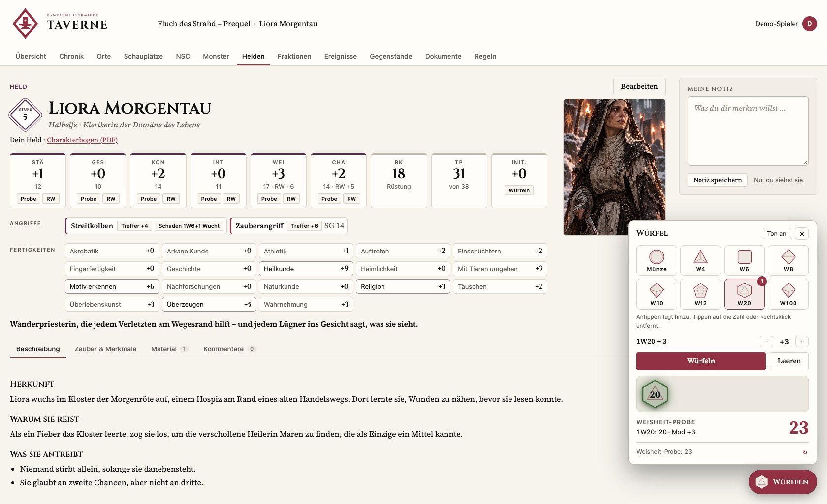Click the rolled 20 die result
Image resolution: width=827 pixels, height=504 pixels.
pyautogui.click(x=655, y=394)
